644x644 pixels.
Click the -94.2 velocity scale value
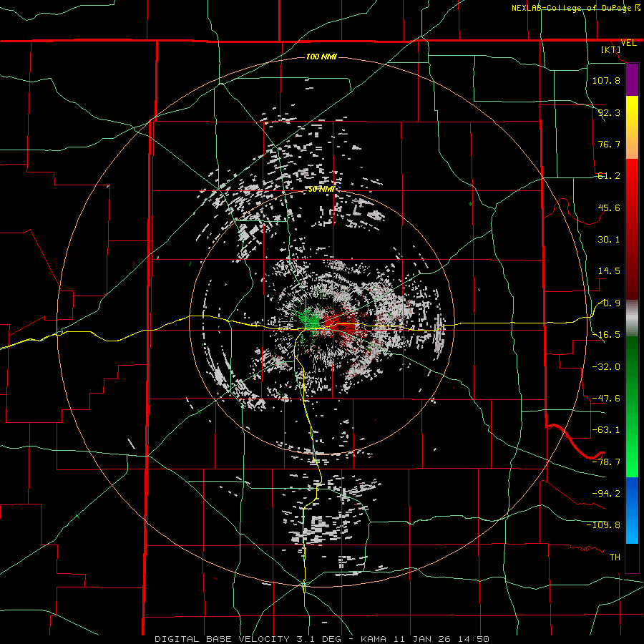606,494
